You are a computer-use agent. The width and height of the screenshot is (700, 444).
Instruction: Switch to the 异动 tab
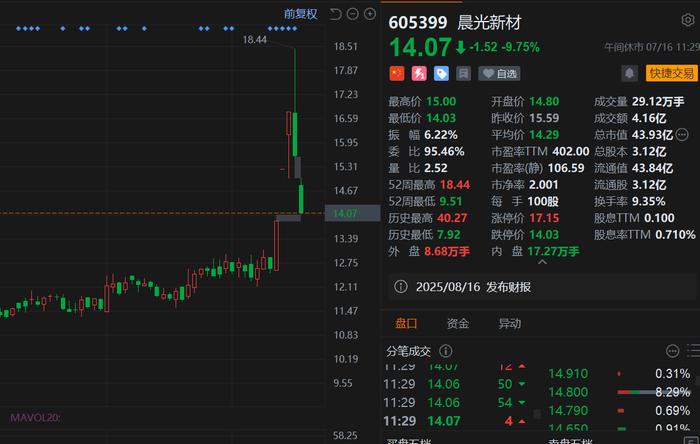(509, 324)
